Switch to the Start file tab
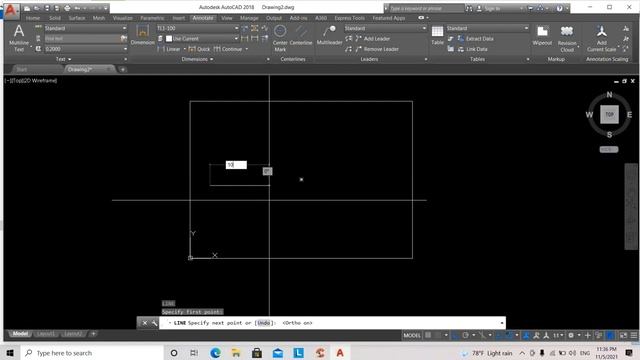Viewport: 640px width, 360px height. 22,69
